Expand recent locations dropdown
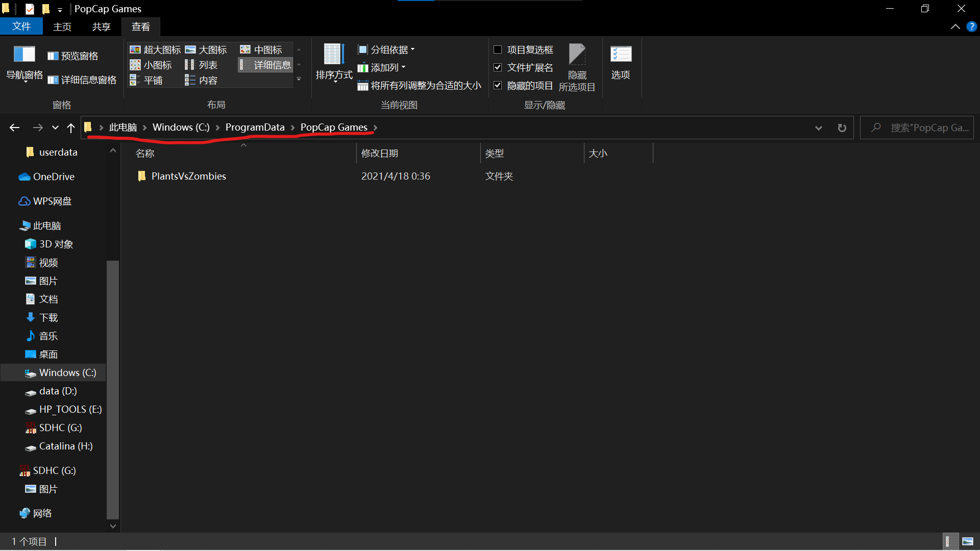The width and height of the screenshot is (980, 551). (x=55, y=128)
